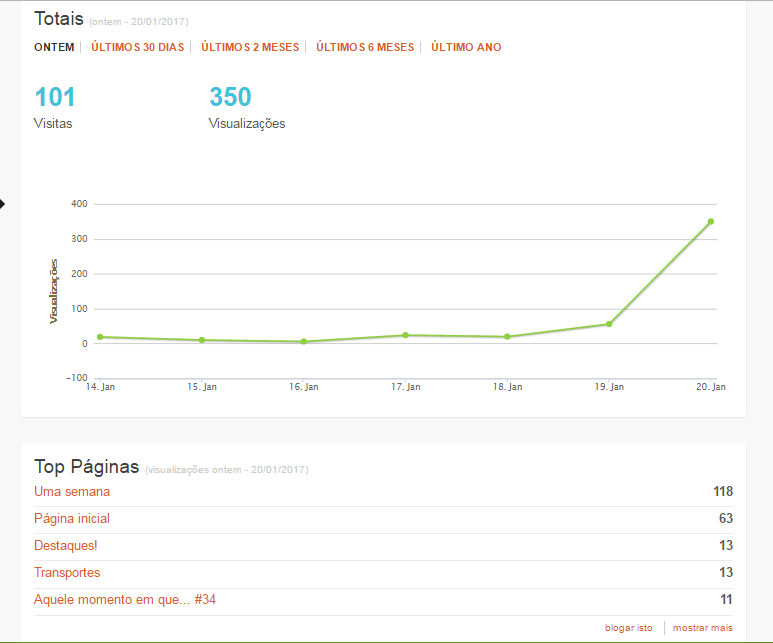Image resolution: width=773 pixels, height=643 pixels.
Task: Open the 'Página inicial' link
Action: tap(72, 519)
